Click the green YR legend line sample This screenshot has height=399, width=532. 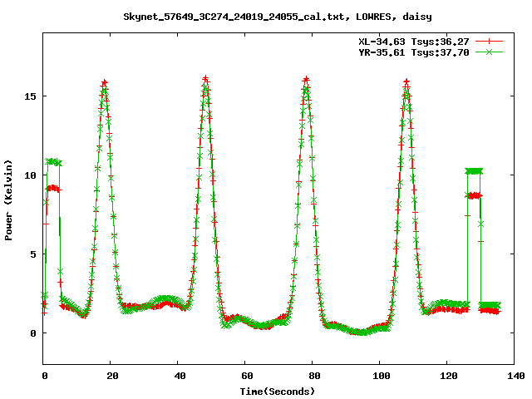pyautogui.click(x=489, y=52)
